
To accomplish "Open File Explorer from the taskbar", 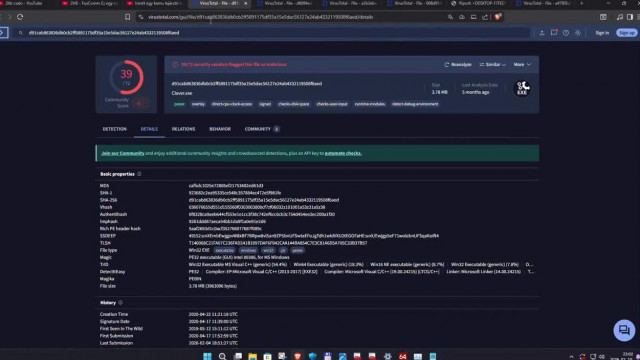I will click(x=252, y=356).
